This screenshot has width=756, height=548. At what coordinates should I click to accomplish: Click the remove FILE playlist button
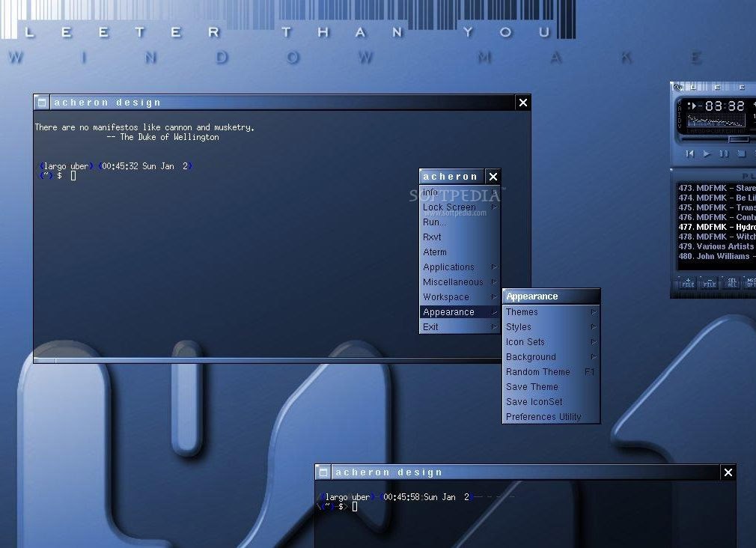pyautogui.click(x=710, y=283)
